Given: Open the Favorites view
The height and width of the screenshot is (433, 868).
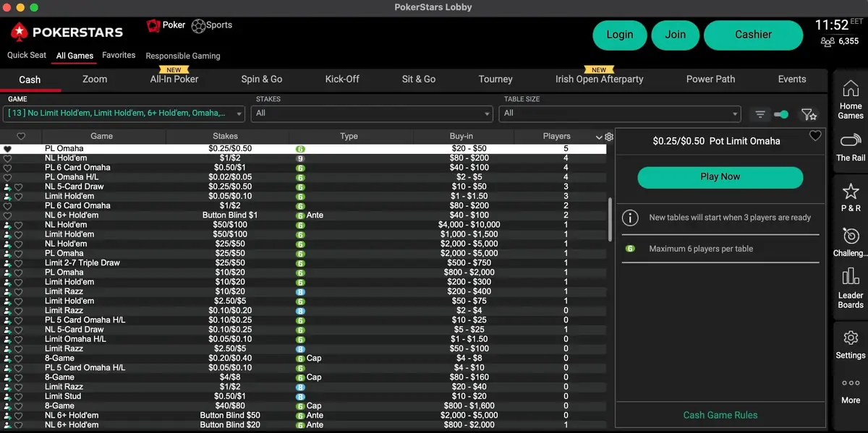Looking at the screenshot, I should (x=119, y=56).
